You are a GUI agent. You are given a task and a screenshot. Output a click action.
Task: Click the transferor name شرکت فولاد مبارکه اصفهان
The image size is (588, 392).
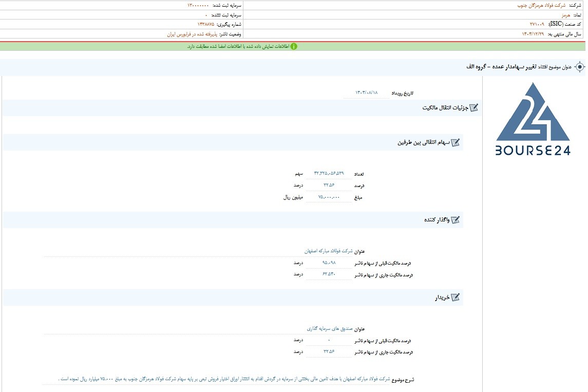(329, 251)
